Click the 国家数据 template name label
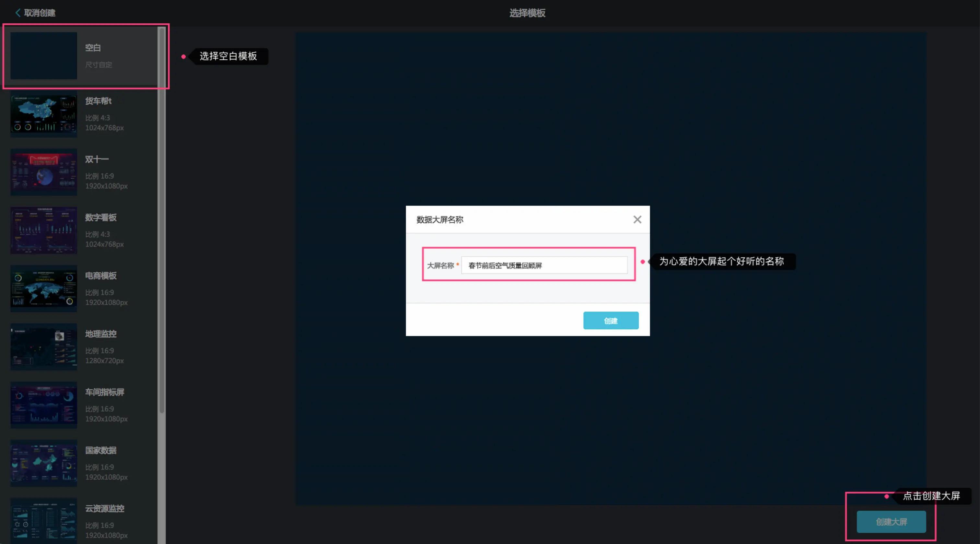 101,450
